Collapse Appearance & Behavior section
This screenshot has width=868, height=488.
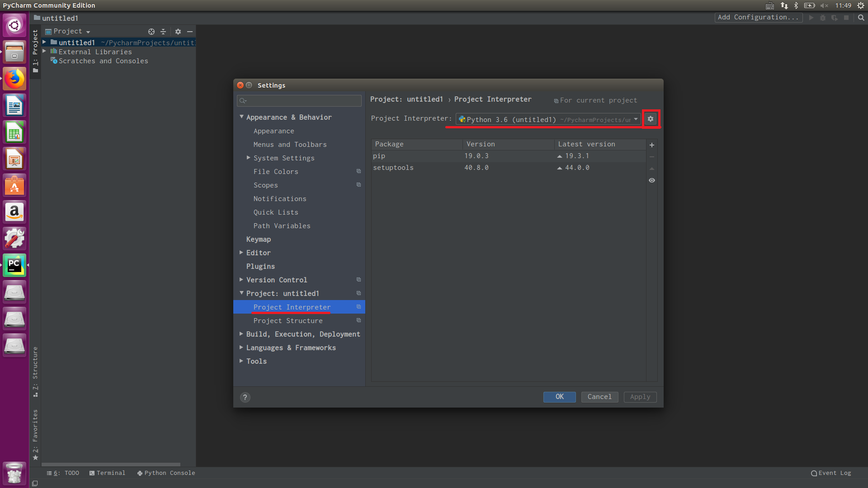pos(241,117)
